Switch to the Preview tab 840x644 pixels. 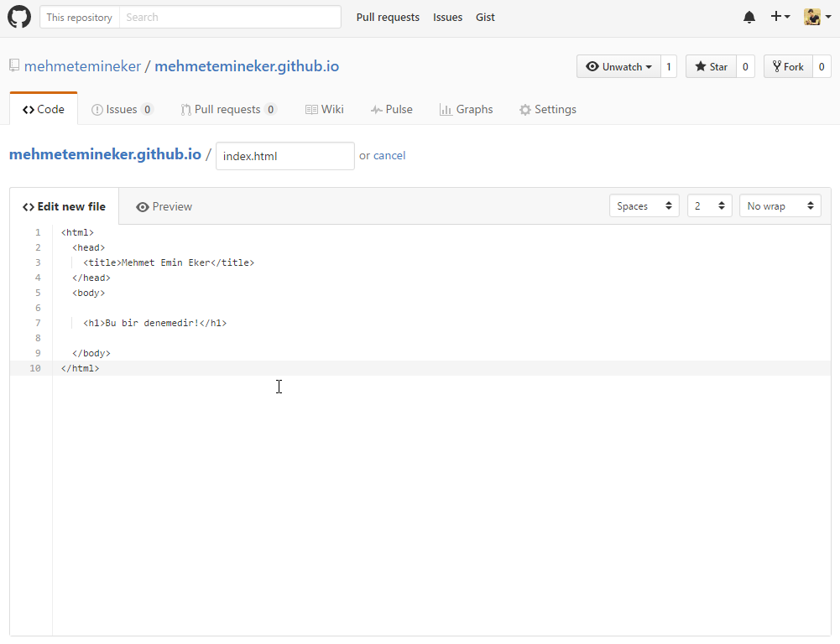(164, 206)
